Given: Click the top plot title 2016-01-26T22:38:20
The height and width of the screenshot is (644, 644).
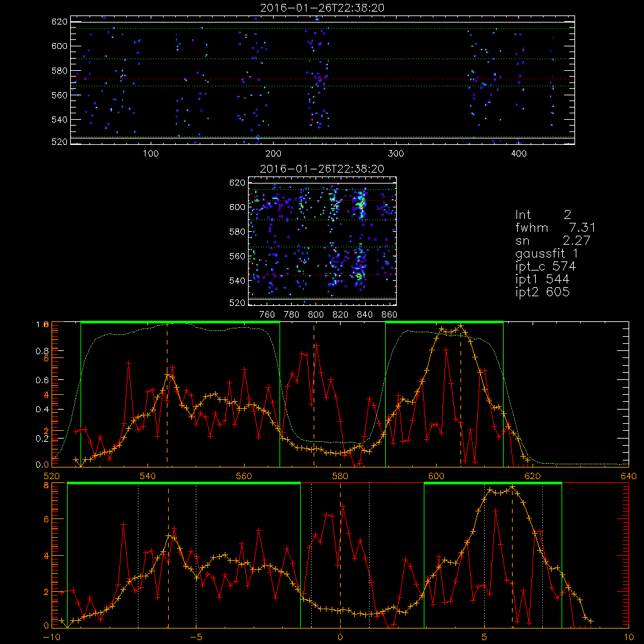Looking at the screenshot, I should coord(322,8).
